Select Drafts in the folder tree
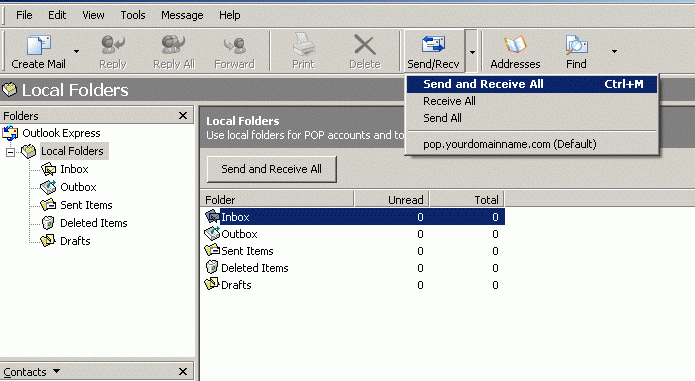 coord(75,241)
